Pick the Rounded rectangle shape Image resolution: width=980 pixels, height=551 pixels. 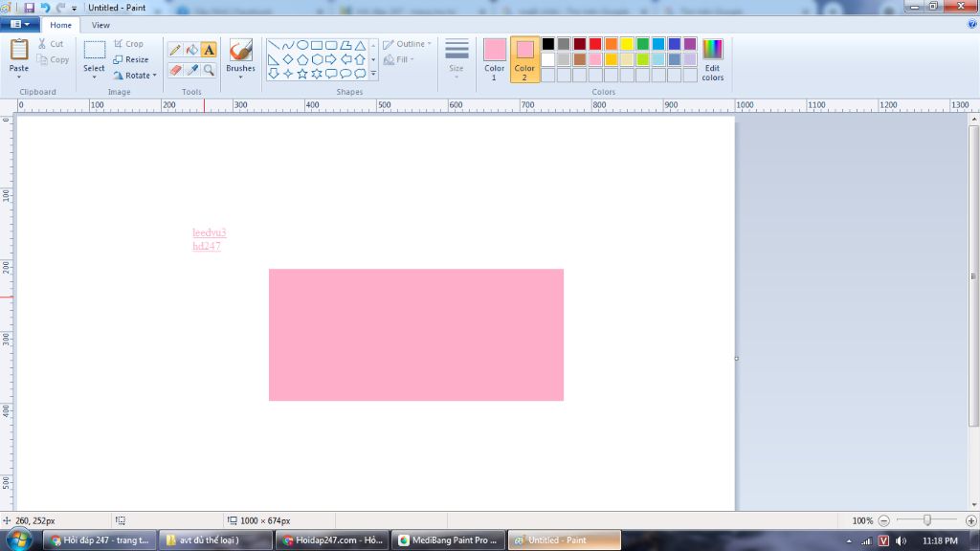(x=330, y=46)
